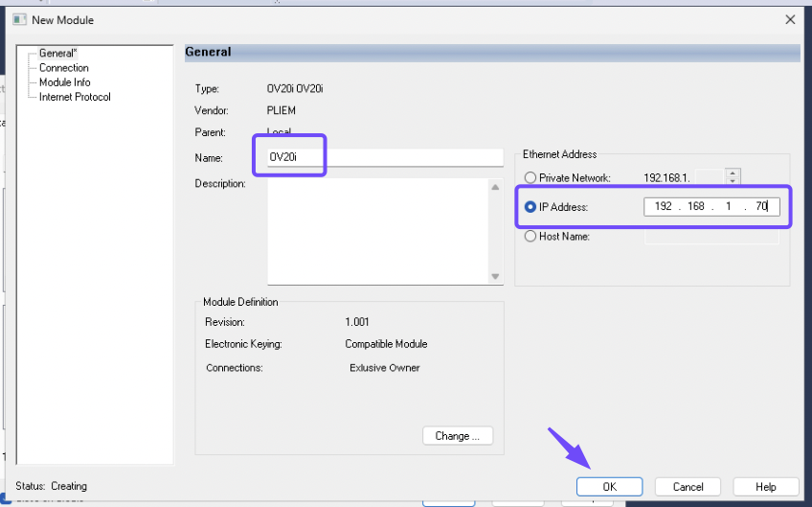This screenshot has height=507, width=812.
Task: Increase the Private Network value with up arrow
Action: click(733, 173)
